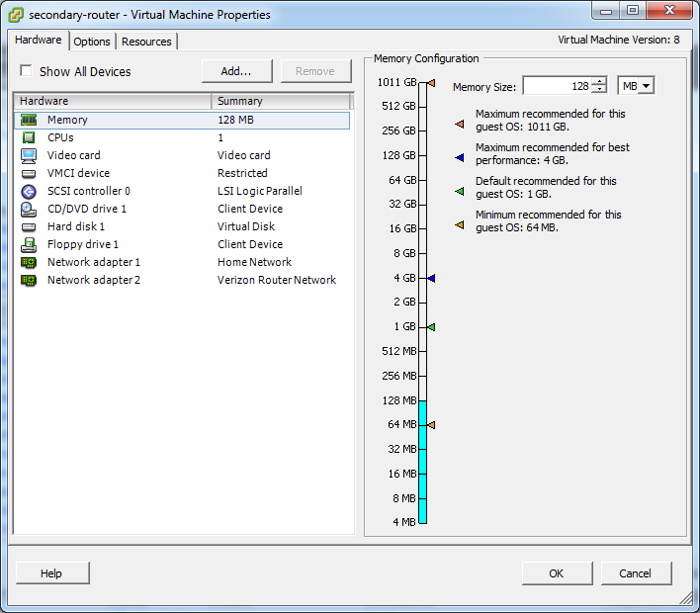
Task: Click the SCSI controller 0 icon
Action: click(29, 192)
